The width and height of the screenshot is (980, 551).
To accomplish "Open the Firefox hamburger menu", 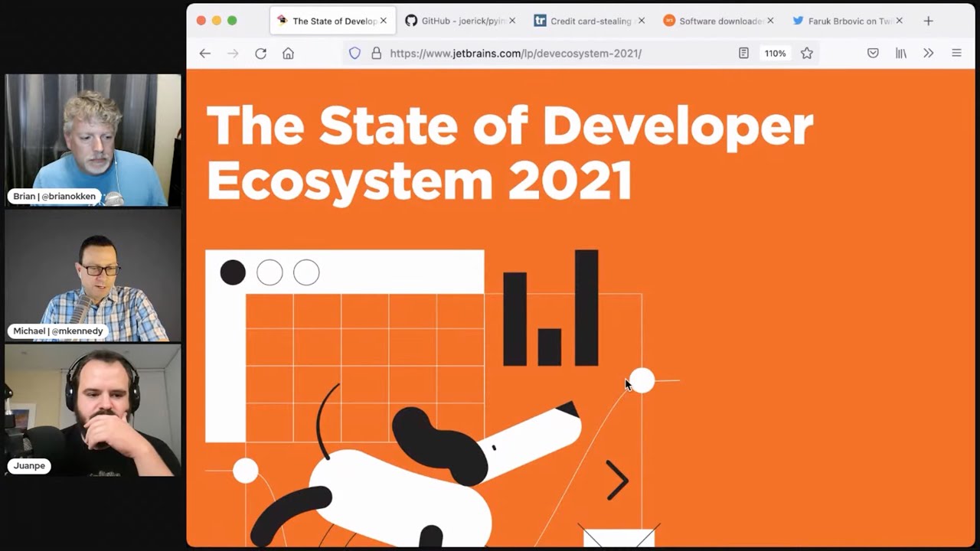I will (956, 54).
